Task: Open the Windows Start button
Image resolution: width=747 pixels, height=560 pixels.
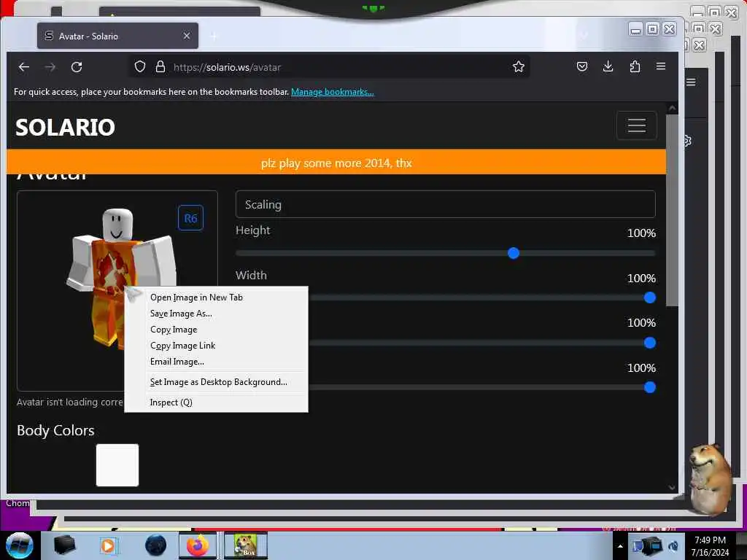Action: (19, 545)
